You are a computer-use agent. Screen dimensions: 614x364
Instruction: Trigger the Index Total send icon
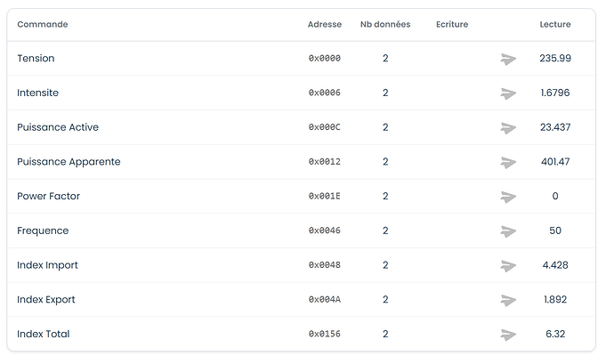(508, 335)
